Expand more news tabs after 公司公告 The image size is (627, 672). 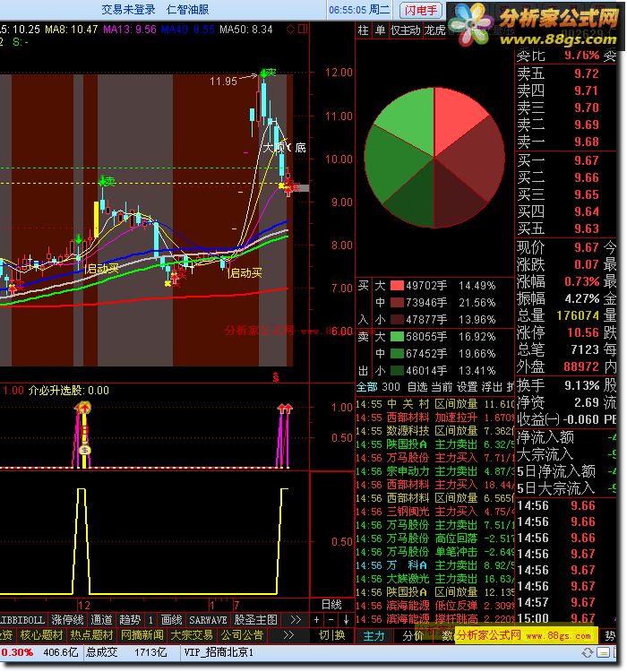(288, 634)
